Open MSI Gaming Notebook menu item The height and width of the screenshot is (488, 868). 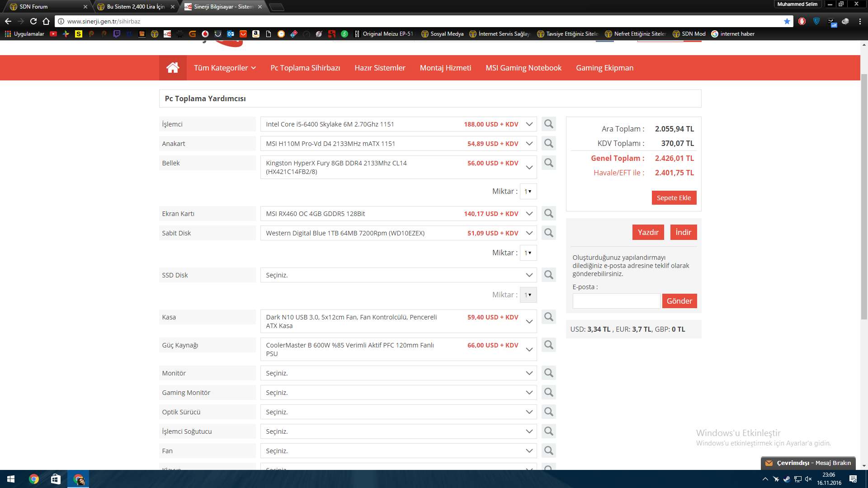[x=524, y=68]
